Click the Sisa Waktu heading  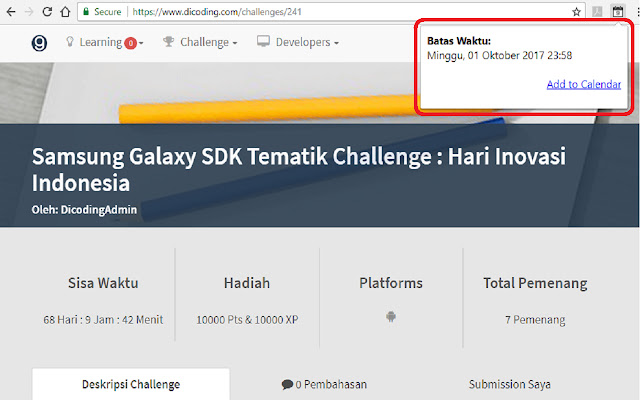click(103, 283)
